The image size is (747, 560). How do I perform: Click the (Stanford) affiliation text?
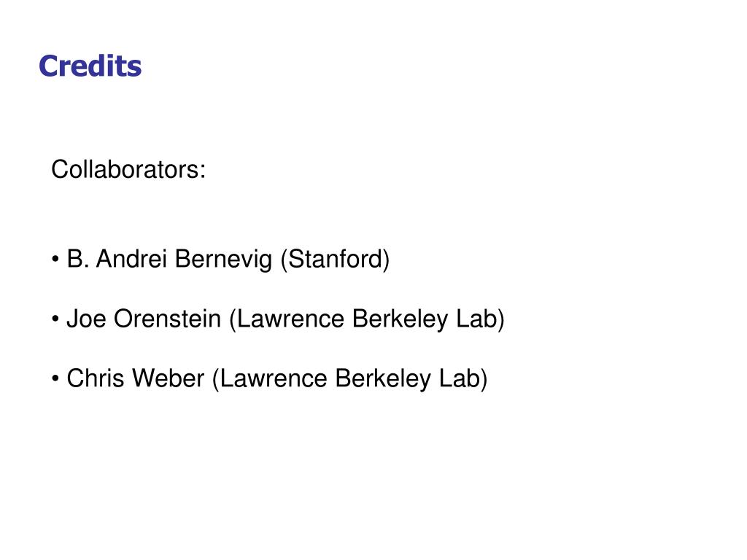(335, 260)
